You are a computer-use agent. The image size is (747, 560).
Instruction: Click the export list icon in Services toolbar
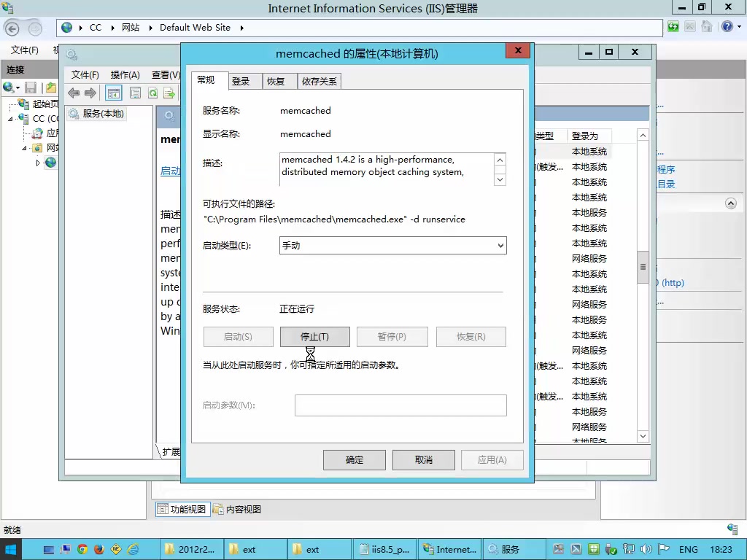pos(169,93)
